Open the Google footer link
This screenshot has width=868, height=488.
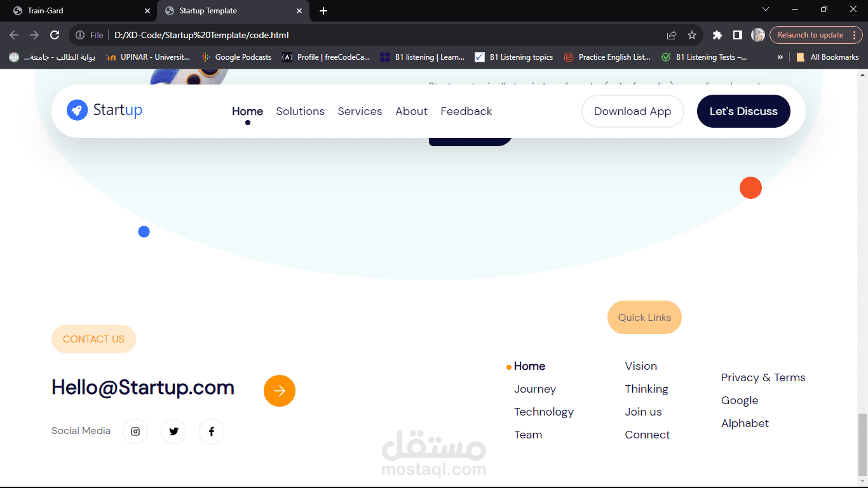(x=740, y=400)
